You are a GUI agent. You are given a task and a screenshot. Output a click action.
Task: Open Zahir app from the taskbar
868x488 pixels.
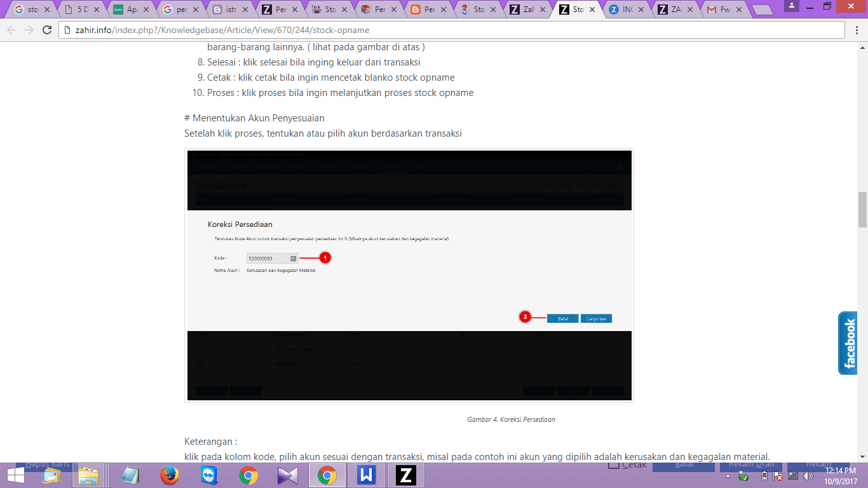(405, 475)
